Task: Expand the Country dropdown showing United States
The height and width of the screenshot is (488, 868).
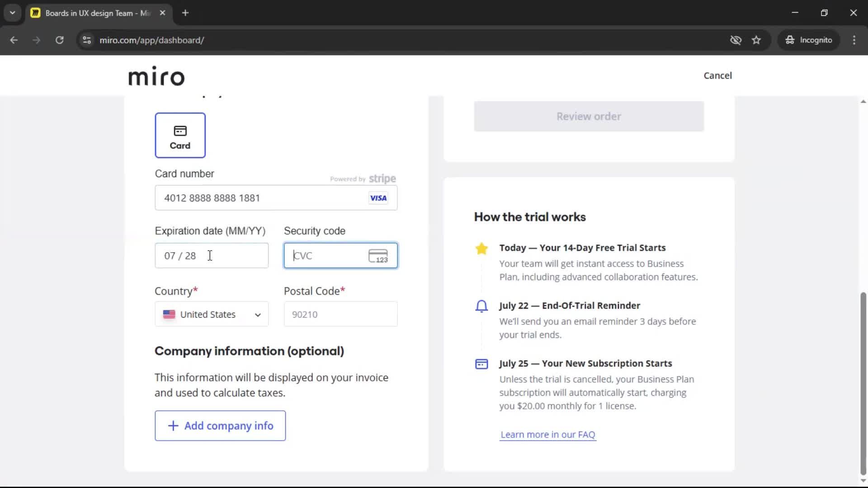Action: (x=212, y=314)
